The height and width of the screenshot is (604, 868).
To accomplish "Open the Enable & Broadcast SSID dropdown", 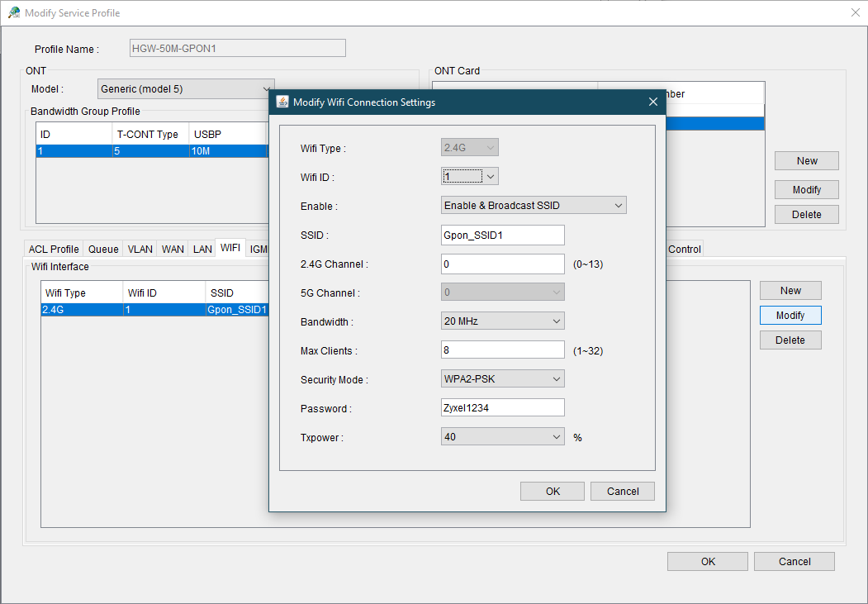I will pyautogui.click(x=534, y=206).
